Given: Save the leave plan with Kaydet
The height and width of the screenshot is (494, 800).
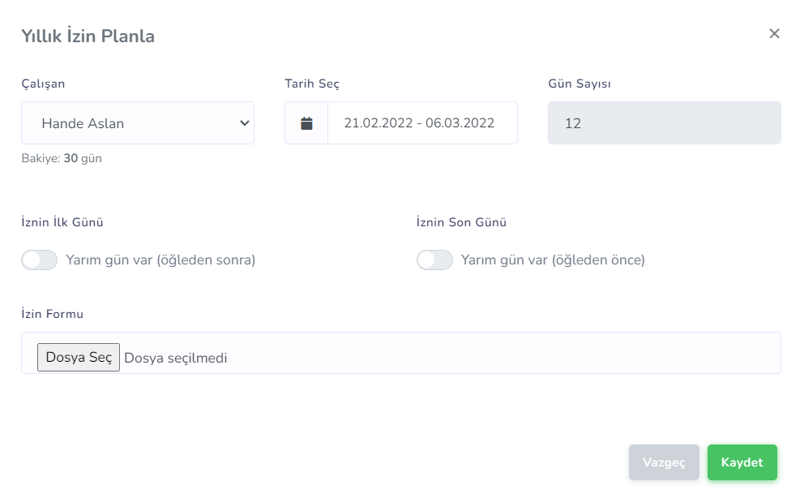Looking at the screenshot, I should click(742, 463).
